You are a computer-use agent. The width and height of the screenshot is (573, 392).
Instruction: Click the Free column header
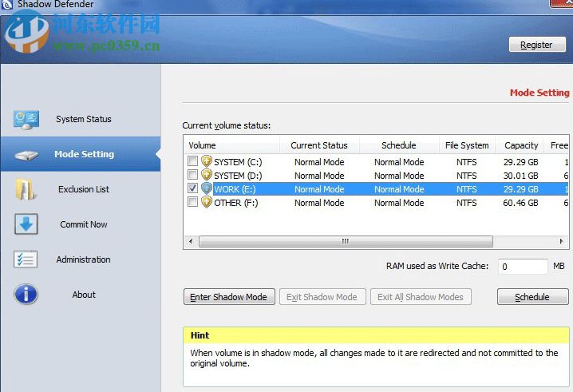coord(556,145)
